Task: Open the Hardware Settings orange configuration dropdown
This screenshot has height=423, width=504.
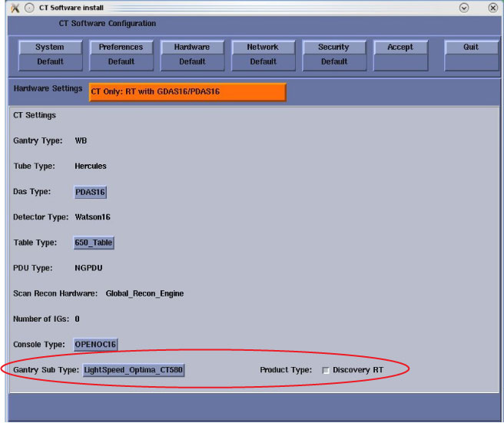Action: (x=187, y=92)
